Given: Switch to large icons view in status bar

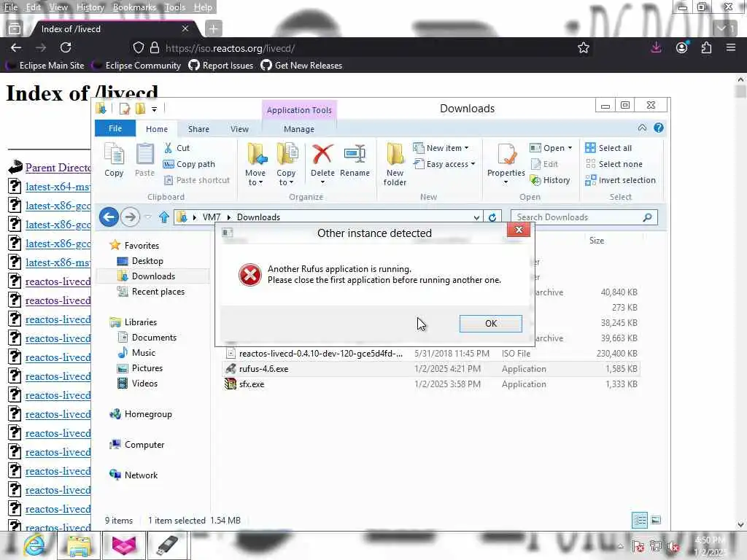Looking at the screenshot, I should (x=656, y=520).
